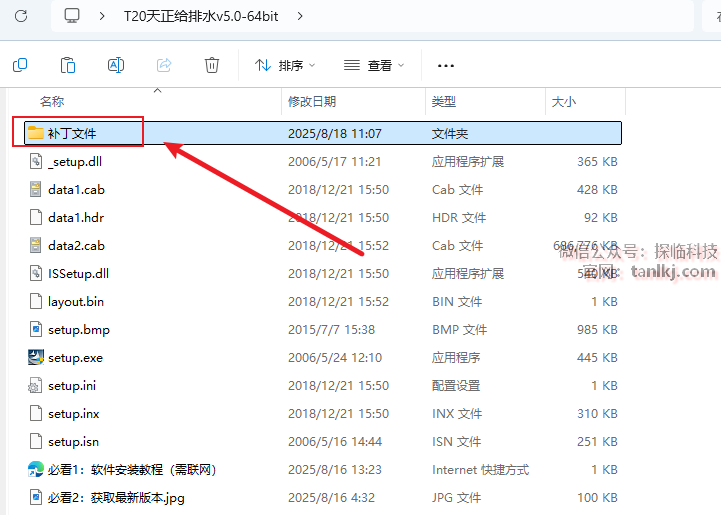
Task: Open the See more (…) toolbar menu
Action: point(446,65)
